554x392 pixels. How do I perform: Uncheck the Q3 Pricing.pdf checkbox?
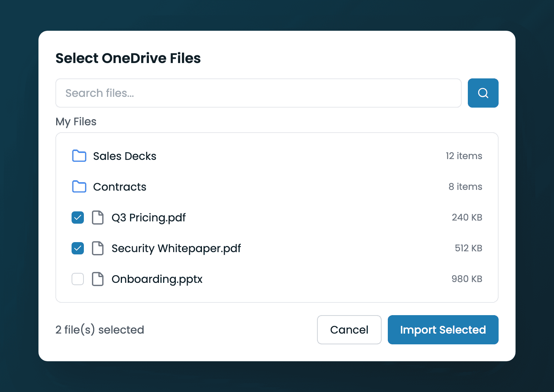point(78,218)
